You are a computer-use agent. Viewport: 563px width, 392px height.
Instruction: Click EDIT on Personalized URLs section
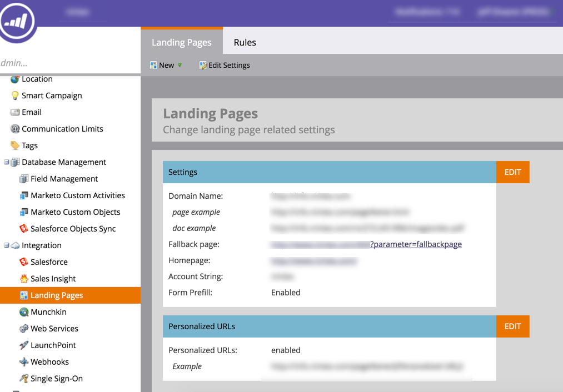coord(513,326)
